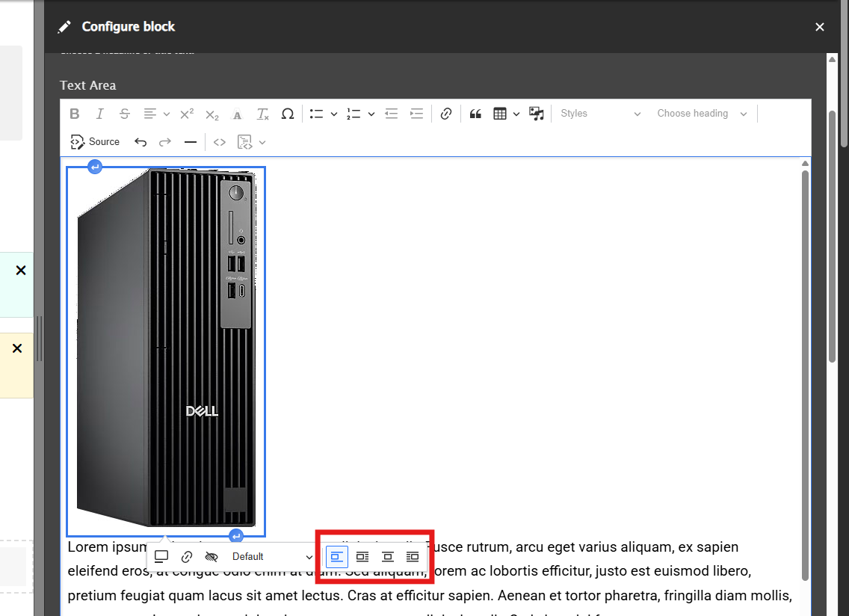The height and width of the screenshot is (616, 849).
Task: Click the X on the blue background block
Action: pos(21,271)
